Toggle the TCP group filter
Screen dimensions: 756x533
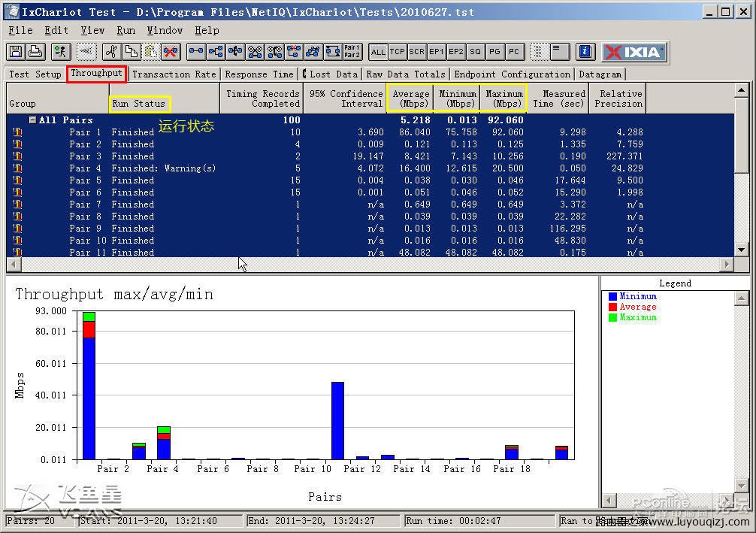[x=398, y=52]
